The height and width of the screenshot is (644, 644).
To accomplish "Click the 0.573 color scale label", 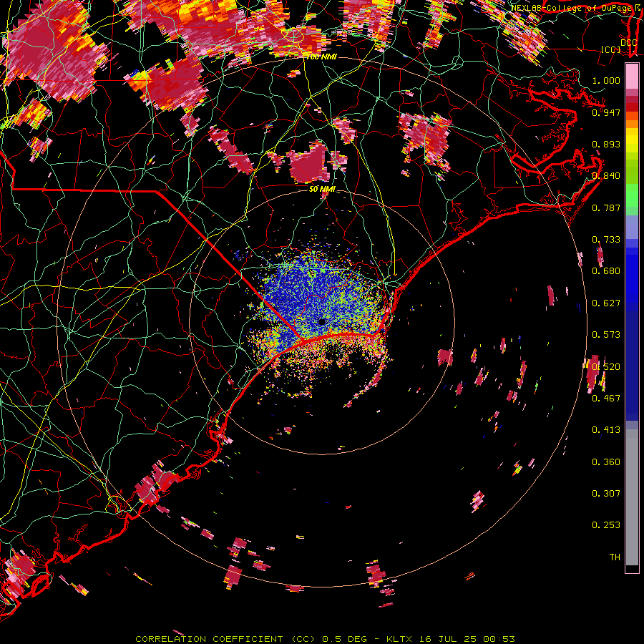I will coord(606,335).
